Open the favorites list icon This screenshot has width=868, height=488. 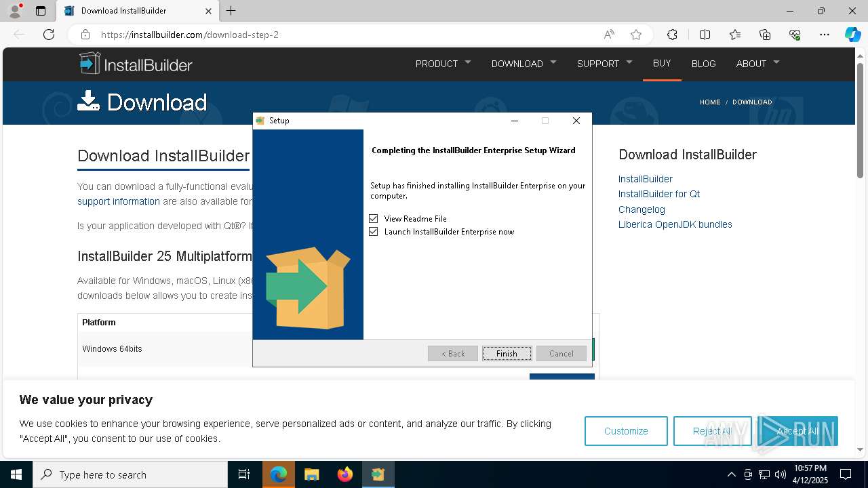pos(735,35)
